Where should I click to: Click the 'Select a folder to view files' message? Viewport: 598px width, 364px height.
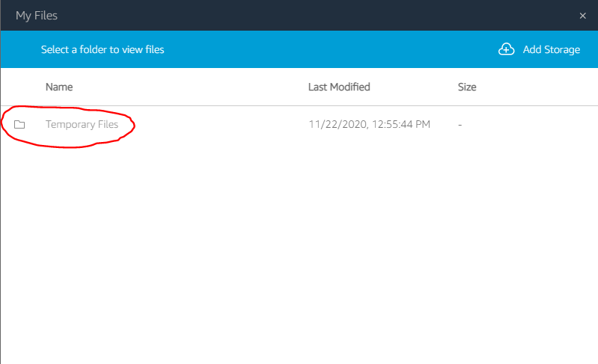click(x=103, y=49)
